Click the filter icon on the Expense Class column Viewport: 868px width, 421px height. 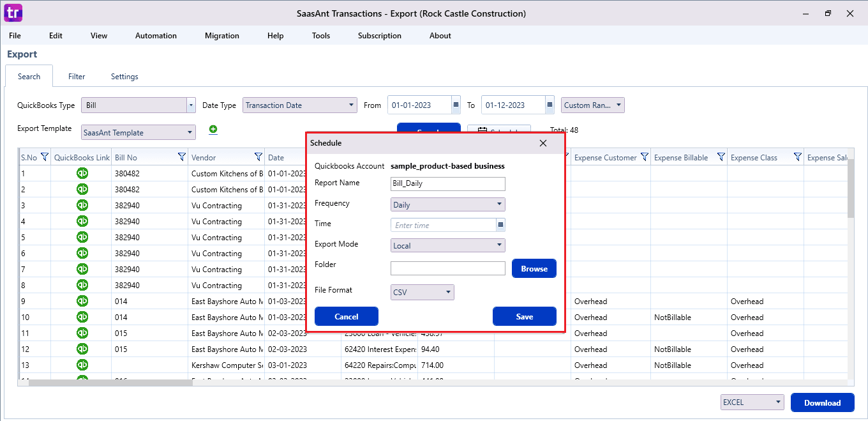[x=797, y=157]
